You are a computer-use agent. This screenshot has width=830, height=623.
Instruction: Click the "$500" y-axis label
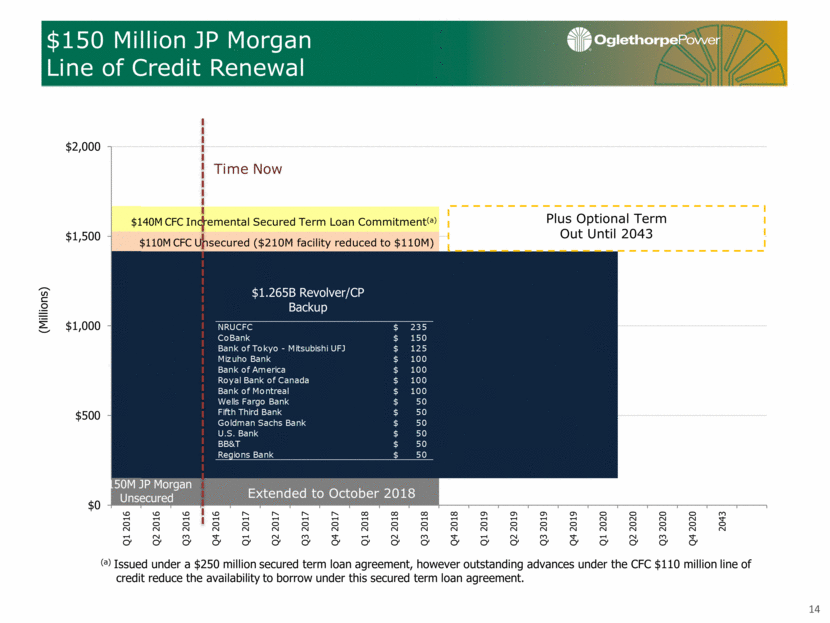(x=88, y=416)
